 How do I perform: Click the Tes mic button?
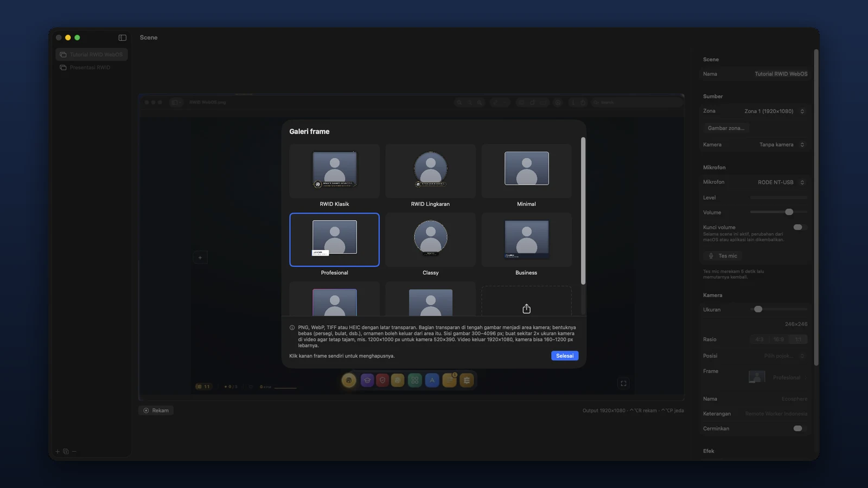point(723,256)
